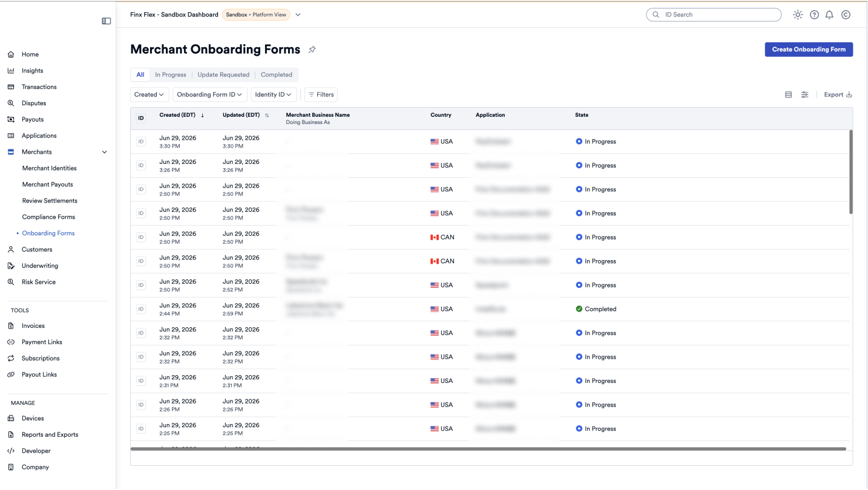This screenshot has height=490, width=868.
Task: Expand the Sandbox Platform View switcher chevron
Action: (298, 15)
